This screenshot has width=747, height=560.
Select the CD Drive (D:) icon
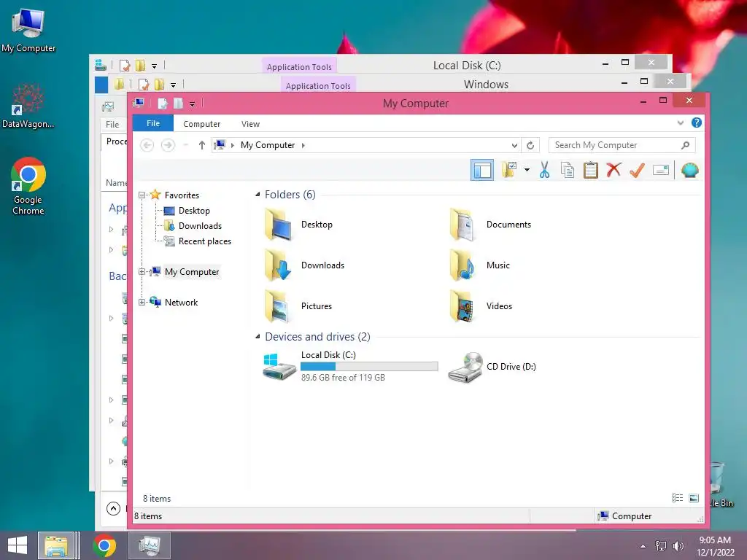pos(465,367)
